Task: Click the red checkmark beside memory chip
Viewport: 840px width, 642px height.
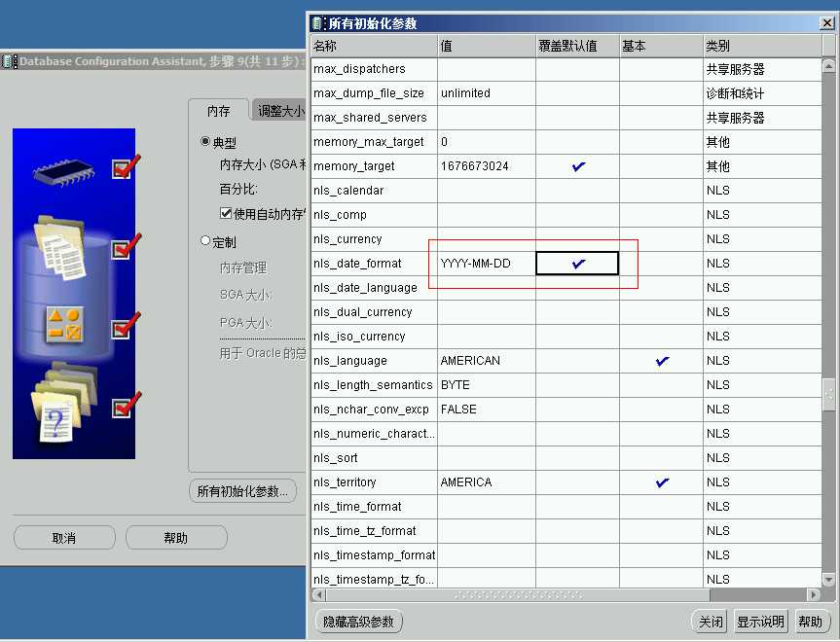Action: click(126, 167)
